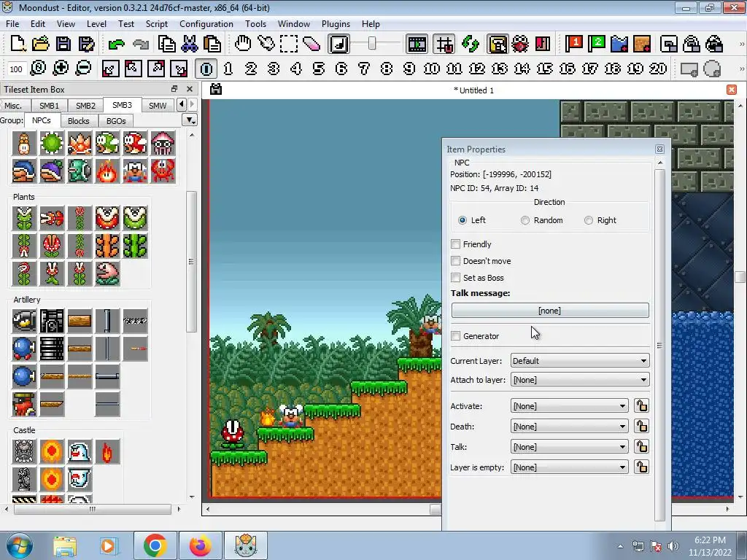Open the Layer is empty dropdown
Viewport: 747px width, 560px height.
coord(569,467)
